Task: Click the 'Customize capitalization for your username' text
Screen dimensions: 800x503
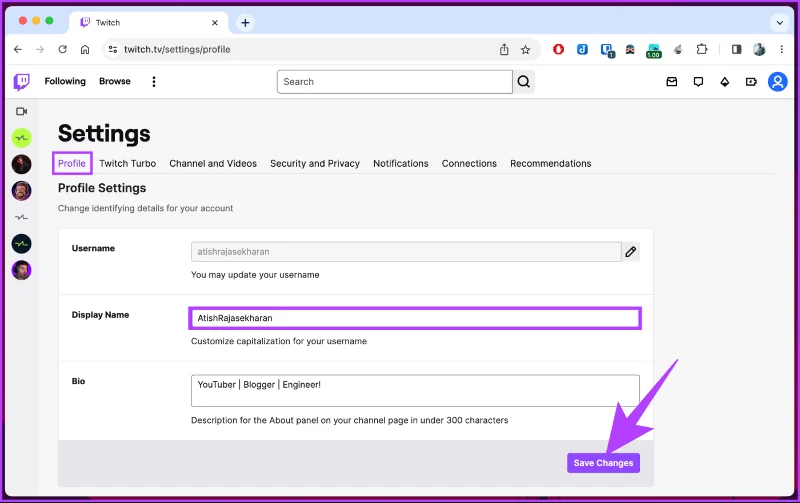Action: click(279, 341)
